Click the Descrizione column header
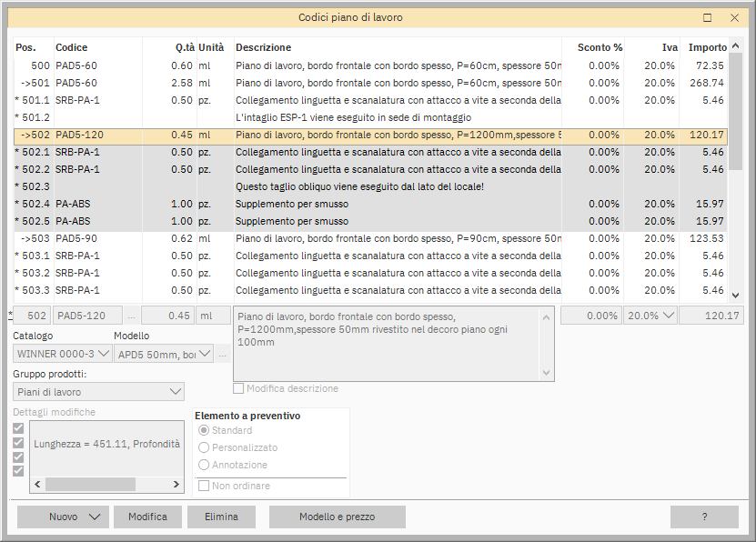Viewport: 756px width, 542px height. tap(263, 47)
